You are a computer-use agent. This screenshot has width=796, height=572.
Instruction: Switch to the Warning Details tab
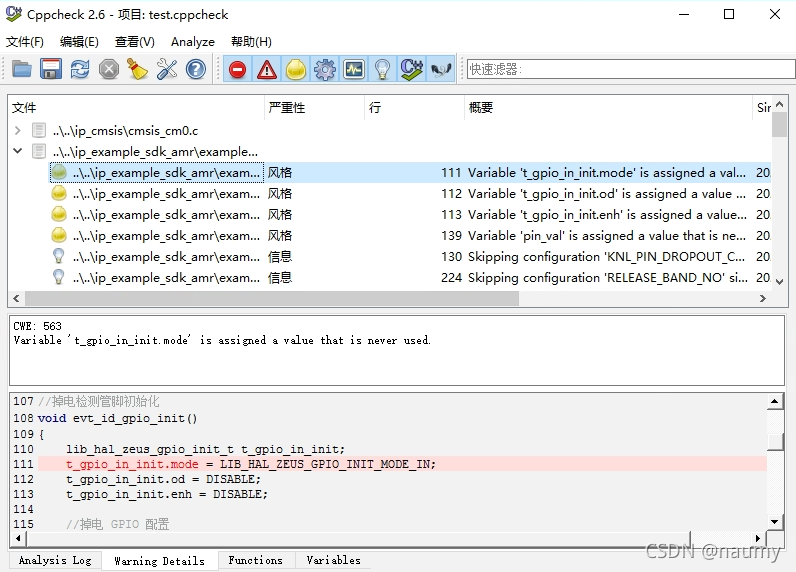[159, 561]
